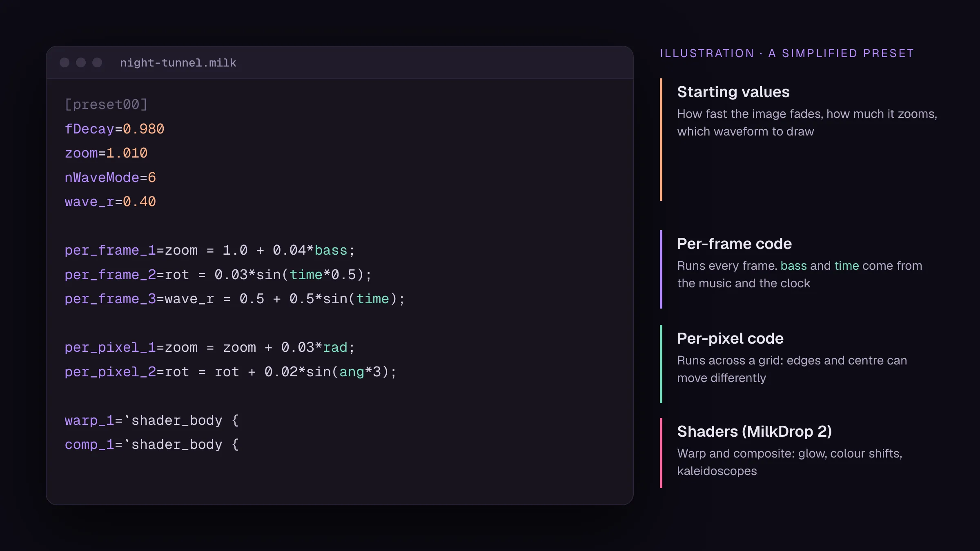Select the fDecay=0.980 line

tap(114, 129)
